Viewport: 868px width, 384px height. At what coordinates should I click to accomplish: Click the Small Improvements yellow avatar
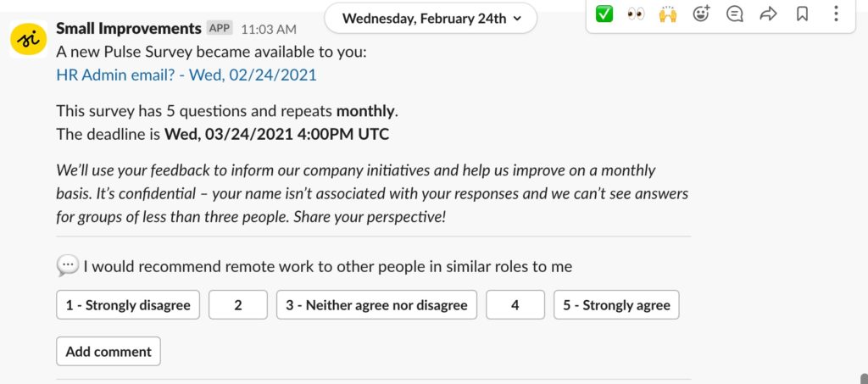coord(28,40)
